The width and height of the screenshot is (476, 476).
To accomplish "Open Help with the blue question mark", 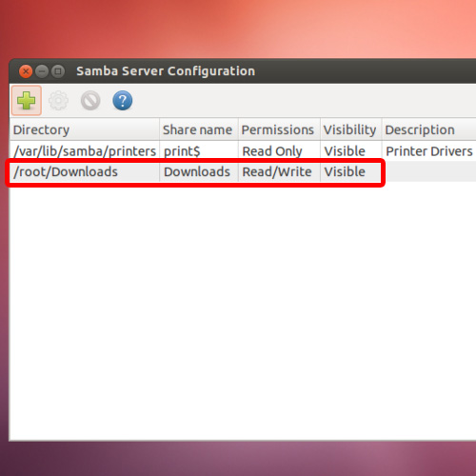I will tap(123, 101).
